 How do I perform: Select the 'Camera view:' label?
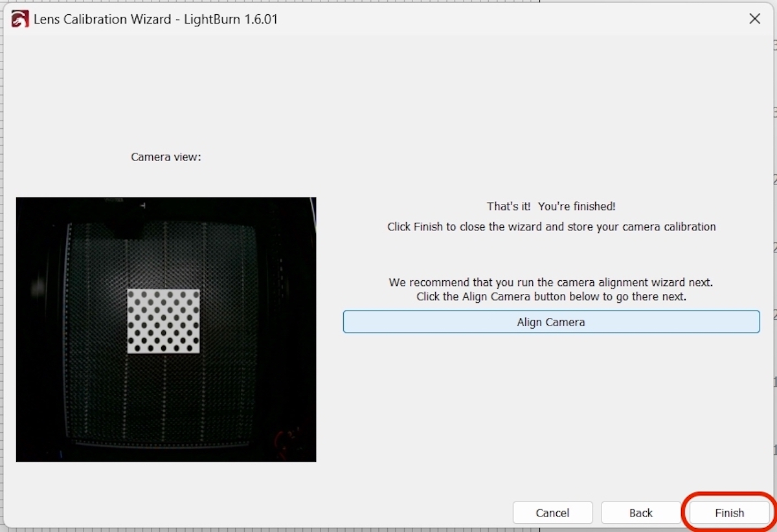(x=166, y=157)
